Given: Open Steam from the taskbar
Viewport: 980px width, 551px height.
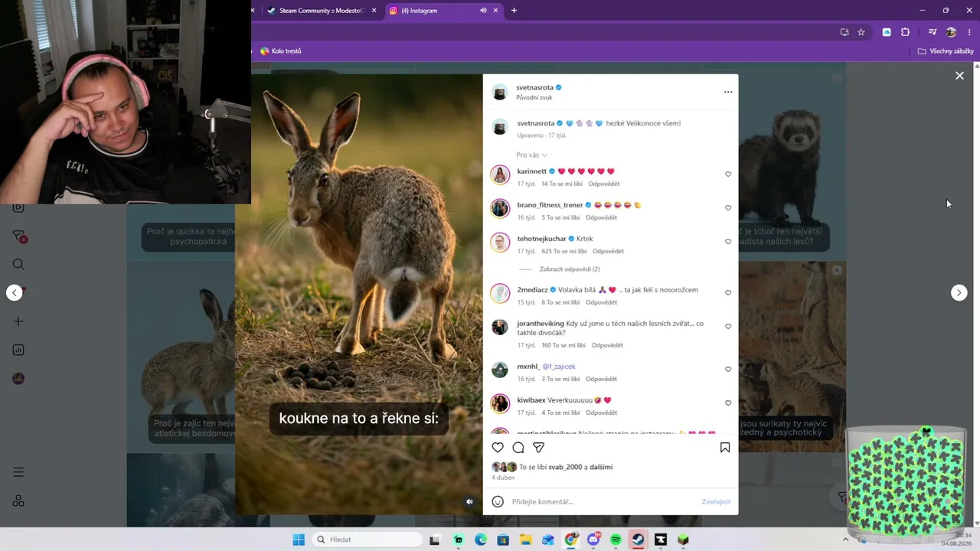Looking at the screenshot, I should [638, 540].
